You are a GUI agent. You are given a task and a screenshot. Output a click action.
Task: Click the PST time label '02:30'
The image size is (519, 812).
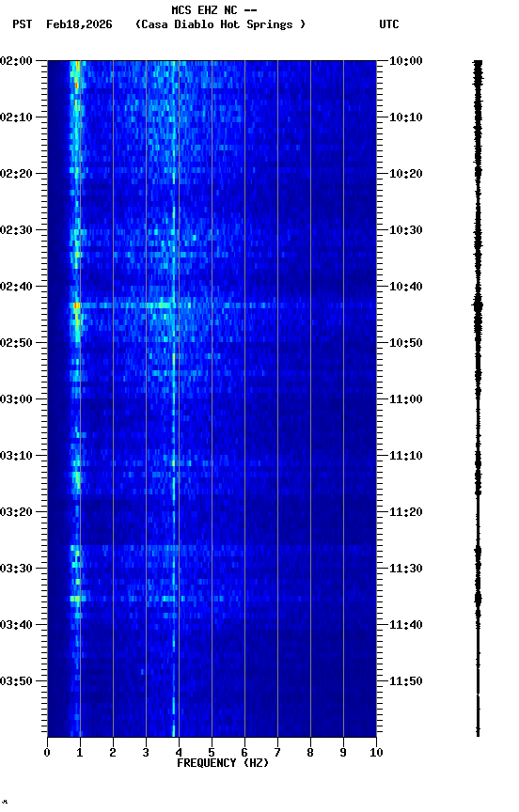tap(16, 230)
